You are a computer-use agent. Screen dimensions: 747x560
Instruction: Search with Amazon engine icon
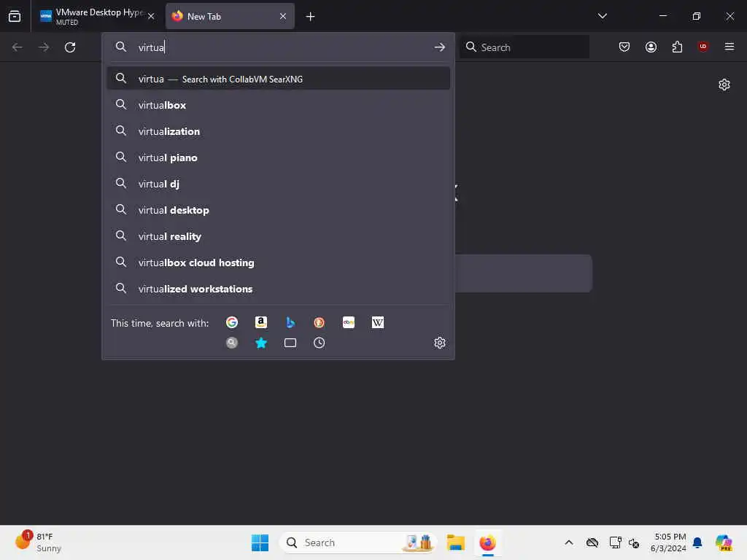(260, 322)
